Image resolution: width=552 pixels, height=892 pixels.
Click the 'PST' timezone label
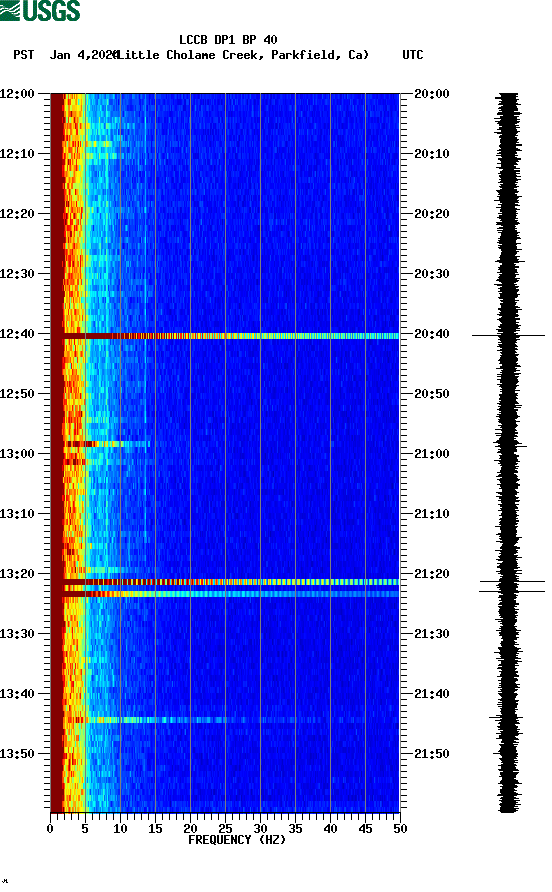[24, 55]
